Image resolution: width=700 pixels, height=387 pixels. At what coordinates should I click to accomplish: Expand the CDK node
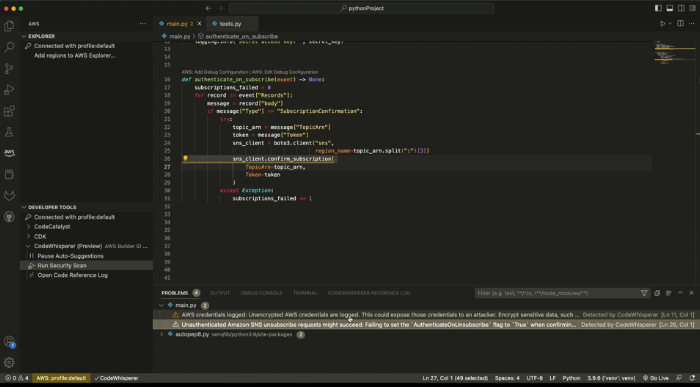pyautogui.click(x=29, y=237)
